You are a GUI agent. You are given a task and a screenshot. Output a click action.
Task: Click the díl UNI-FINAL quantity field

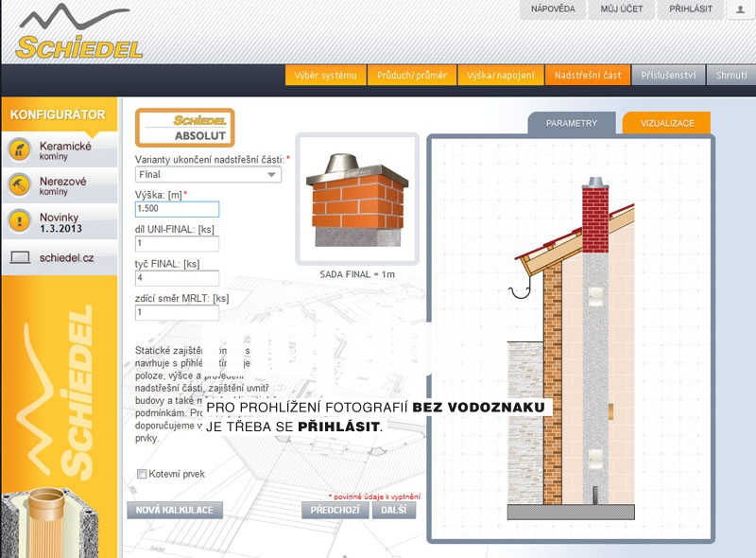[177, 243]
